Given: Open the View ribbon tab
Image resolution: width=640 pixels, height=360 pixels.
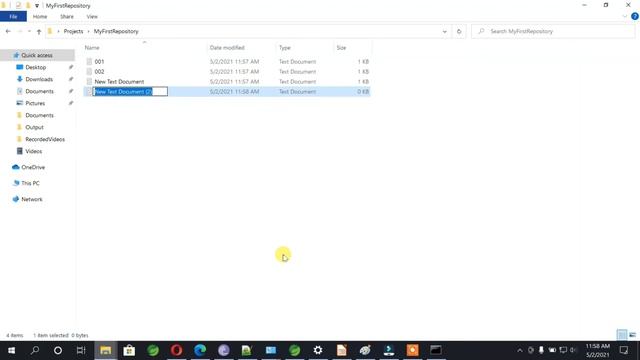Looking at the screenshot, I should tap(92, 17).
